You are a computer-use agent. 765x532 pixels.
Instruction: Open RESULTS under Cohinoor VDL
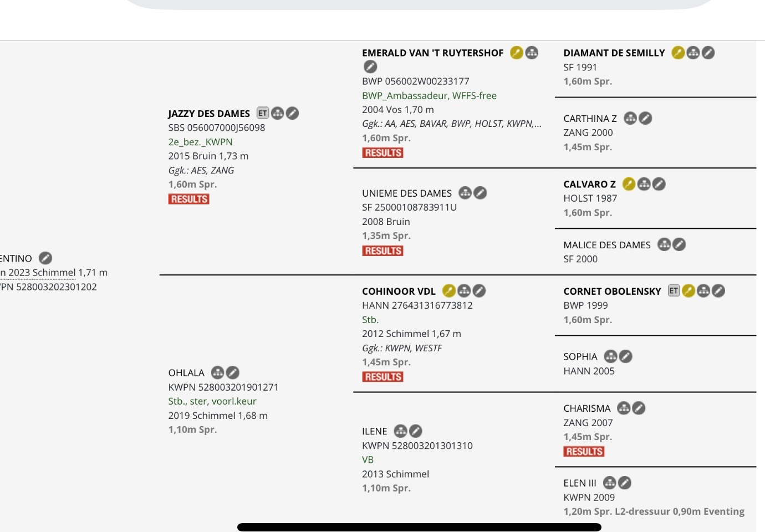(x=382, y=377)
